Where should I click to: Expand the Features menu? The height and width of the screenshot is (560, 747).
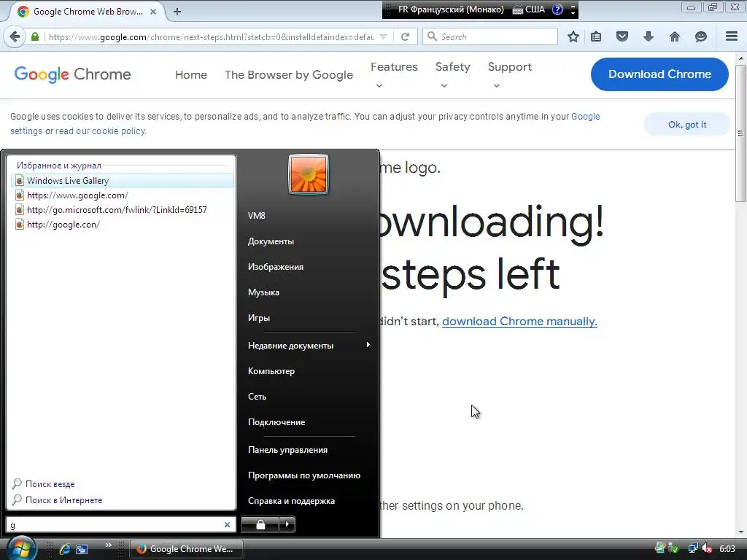[394, 75]
